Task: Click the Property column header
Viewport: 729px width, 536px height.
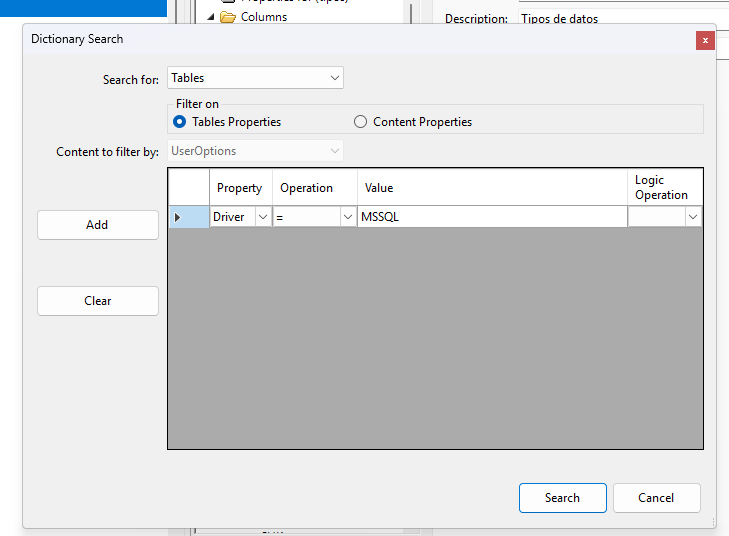Action: pyautogui.click(x=239, y=188)
